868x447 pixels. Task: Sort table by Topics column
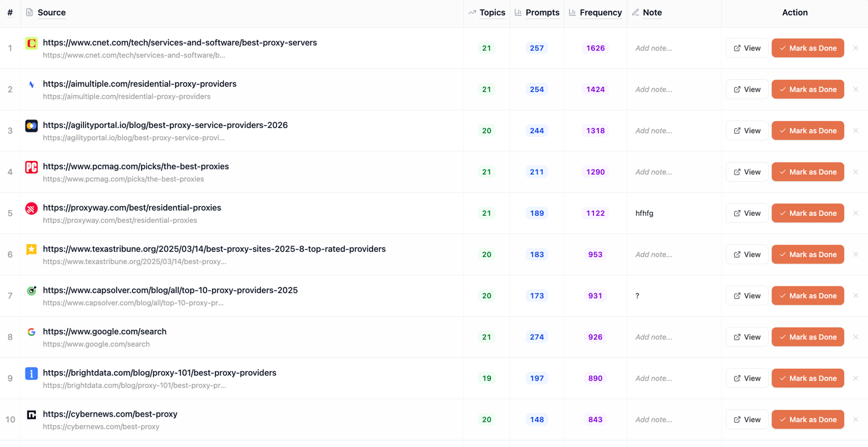[x=492, y=12]
